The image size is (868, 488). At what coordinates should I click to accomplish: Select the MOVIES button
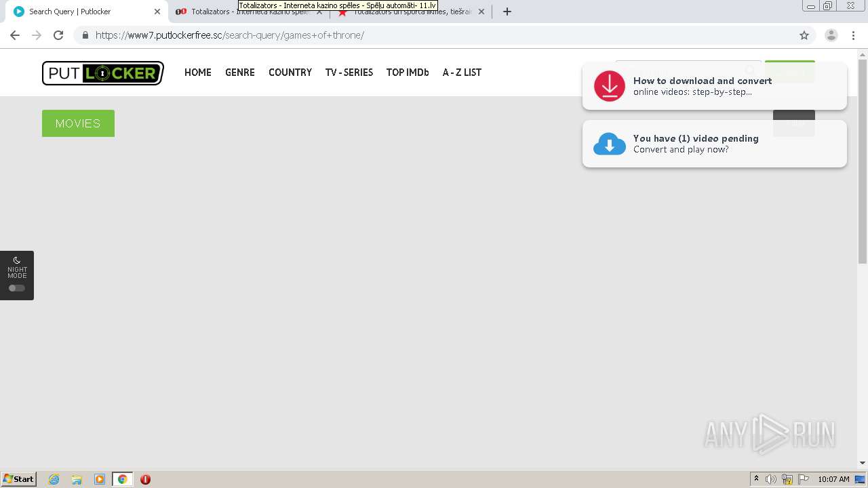coord(78,123)
